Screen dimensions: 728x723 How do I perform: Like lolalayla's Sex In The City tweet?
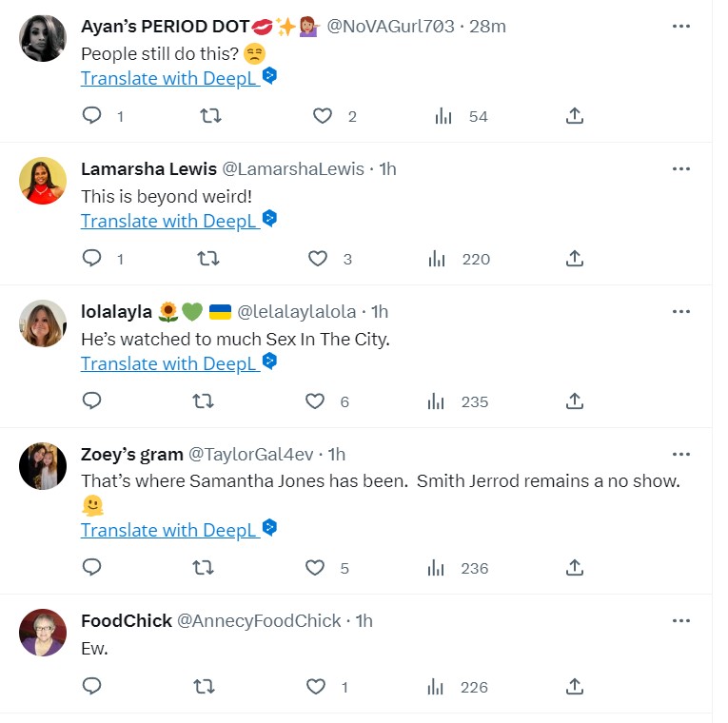[x=316, y=401]
